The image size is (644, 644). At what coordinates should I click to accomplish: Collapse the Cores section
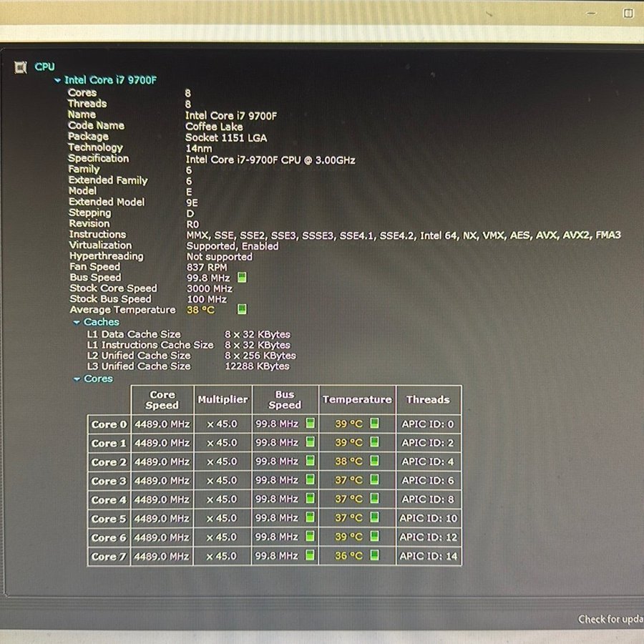(x=77, y=379)
